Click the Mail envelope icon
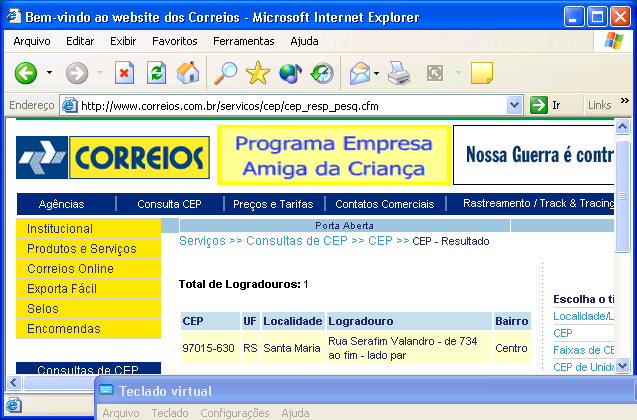Image resolution: width=637 pixels, height=420 pixels. coord(358,73)
